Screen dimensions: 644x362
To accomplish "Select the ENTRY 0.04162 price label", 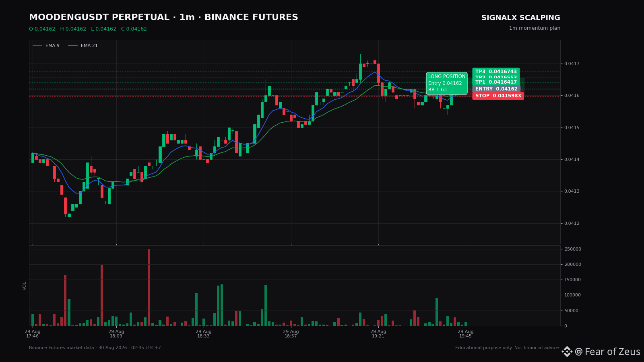I will (496, 89).
